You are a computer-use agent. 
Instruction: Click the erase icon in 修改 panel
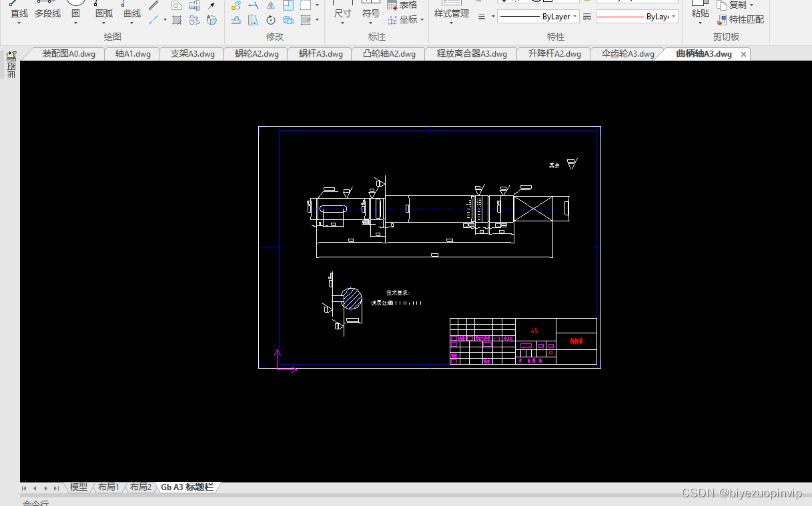[236, 5]
